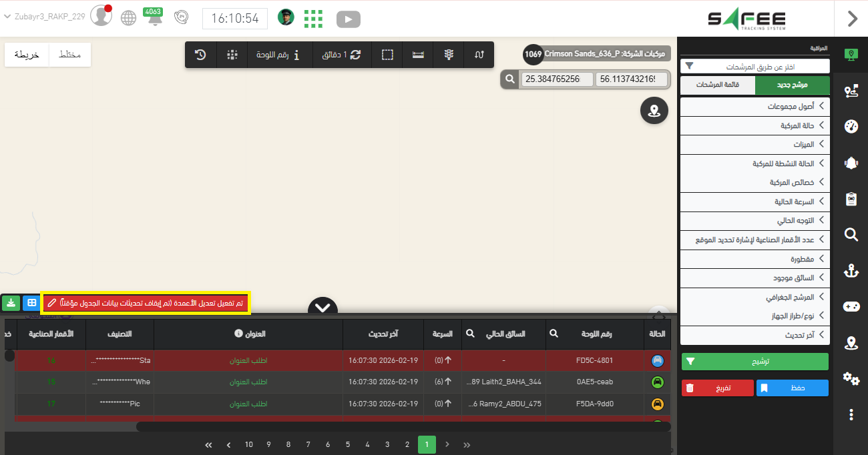
Task: Open the اختر عن طريق المرشحات dropdown
Action: (x=754, y=67)
